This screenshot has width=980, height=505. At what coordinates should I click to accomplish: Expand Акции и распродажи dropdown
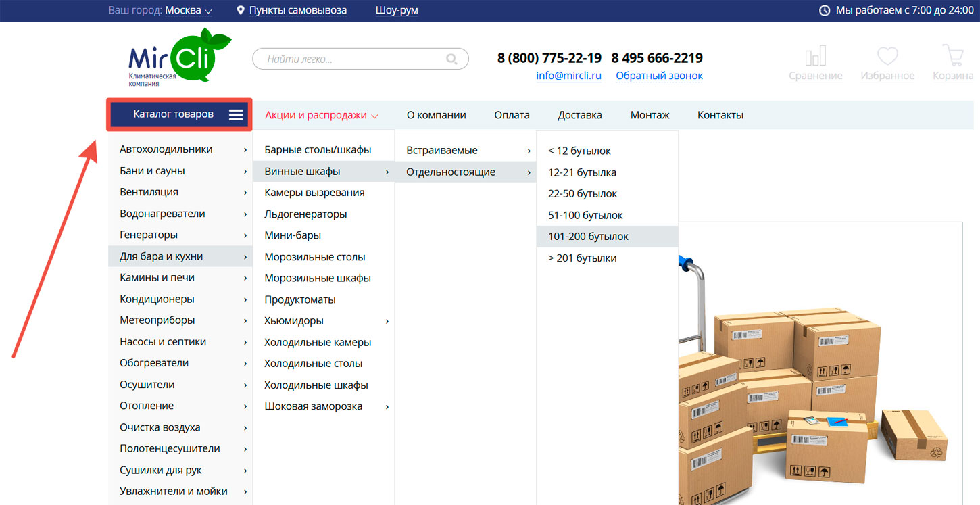321,115
